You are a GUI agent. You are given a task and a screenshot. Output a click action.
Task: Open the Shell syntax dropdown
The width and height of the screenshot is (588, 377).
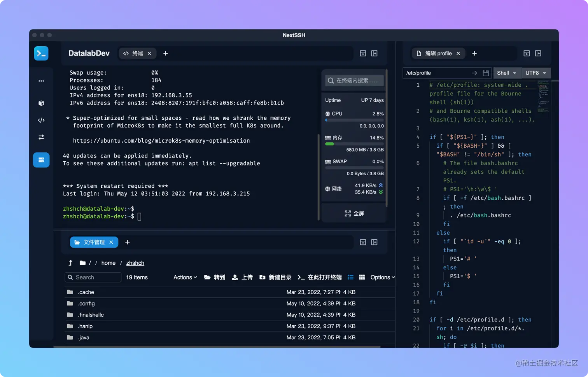pos(507,73)
